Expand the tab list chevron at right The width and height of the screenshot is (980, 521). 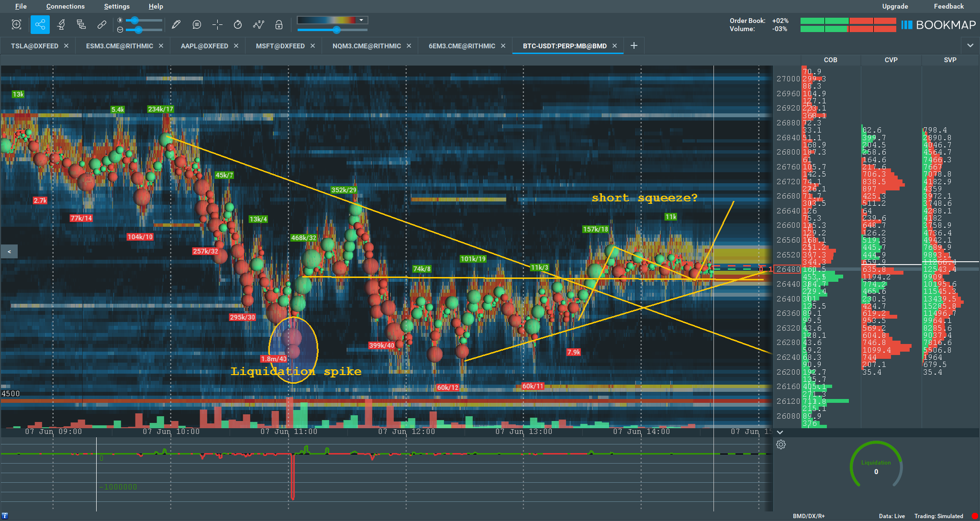coord(970,45)
